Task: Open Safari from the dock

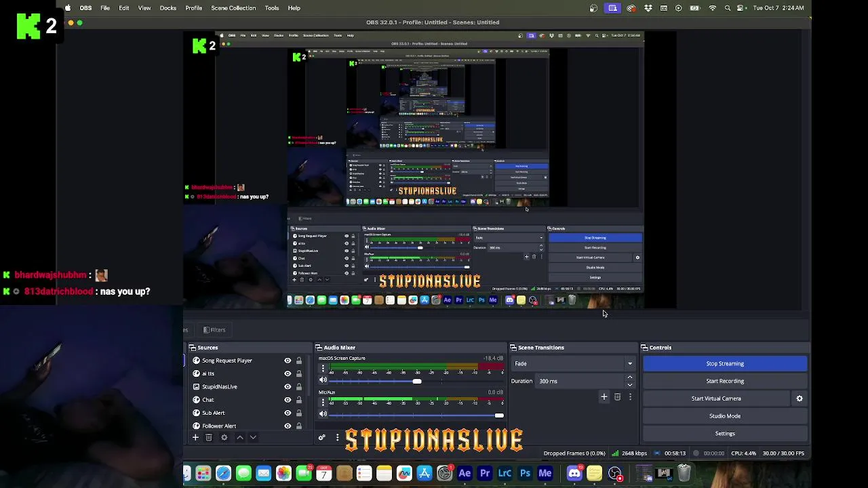Action: [223, 473]
